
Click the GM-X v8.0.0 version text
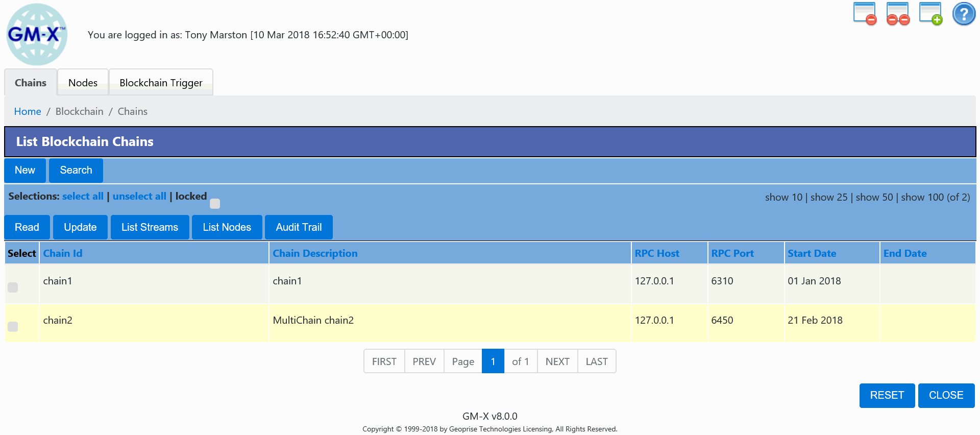pyautogui.click(x=490, y=416)
